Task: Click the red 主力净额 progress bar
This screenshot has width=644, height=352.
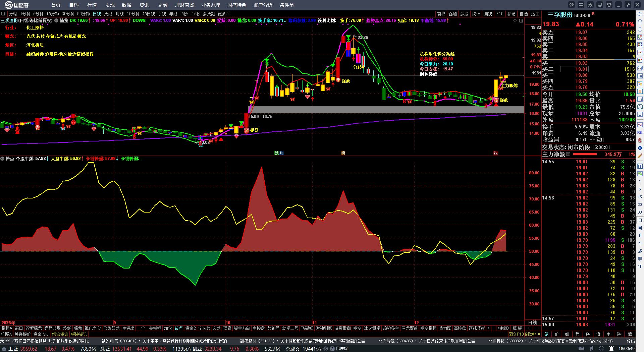Action: [x=585, y=154]
